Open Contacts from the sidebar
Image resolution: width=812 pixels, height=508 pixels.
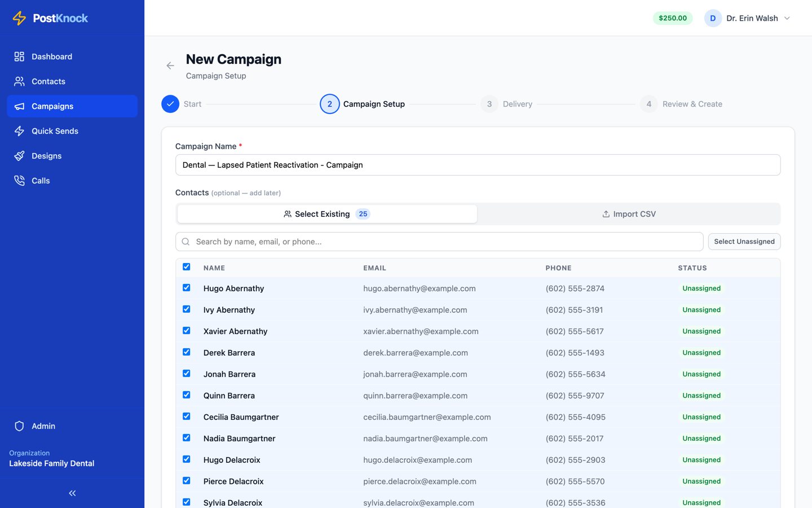coord(72,81)
